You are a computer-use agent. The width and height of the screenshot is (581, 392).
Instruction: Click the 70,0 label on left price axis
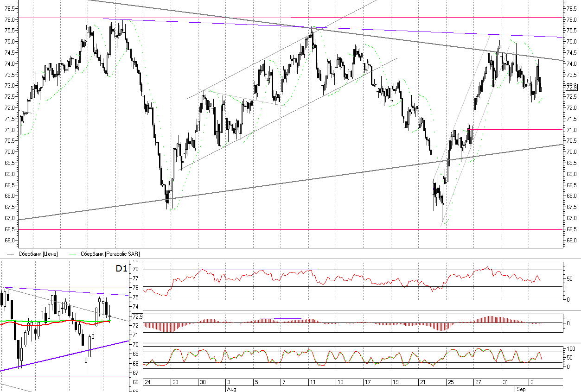(9, 152)
